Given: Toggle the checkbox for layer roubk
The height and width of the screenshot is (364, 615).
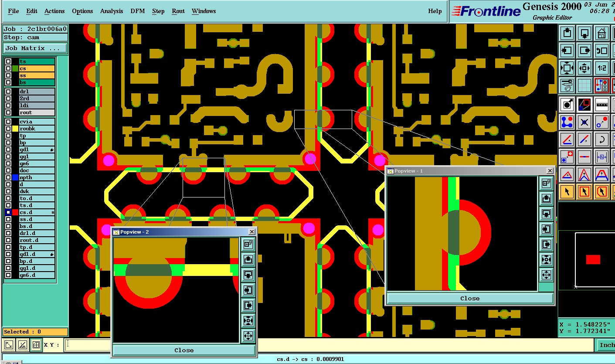Looking at the screenshot, I should click(8, 129).
